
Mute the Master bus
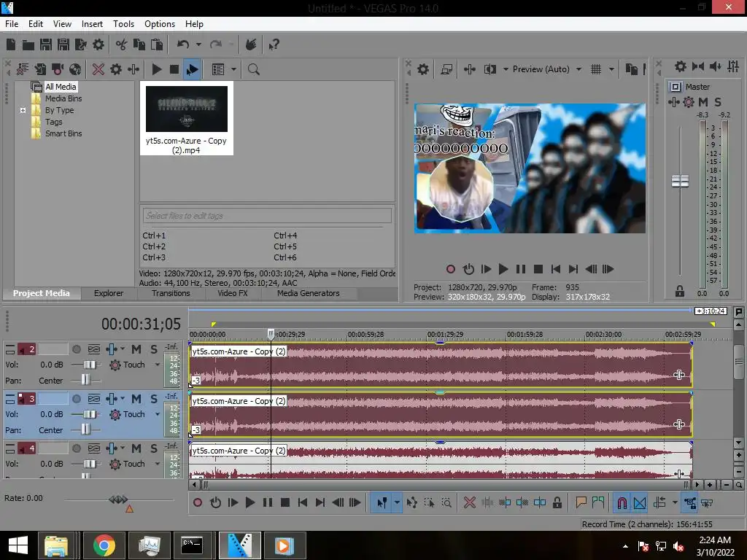(x=703, y=102)
